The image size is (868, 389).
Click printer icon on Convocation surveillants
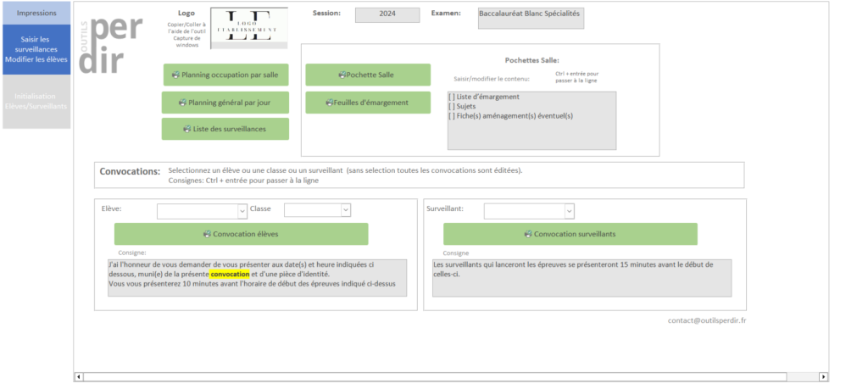[x=528, y=234]
